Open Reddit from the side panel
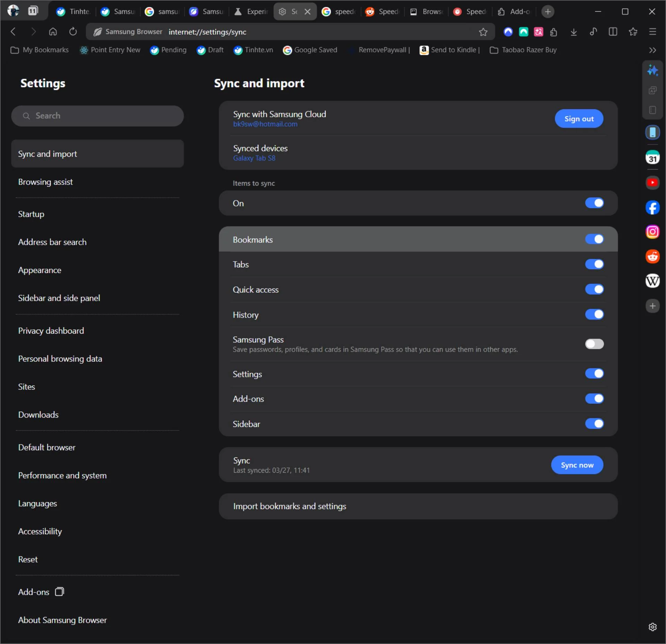Image resolution: width=666 pixels, height=644 pixels. 652,257
